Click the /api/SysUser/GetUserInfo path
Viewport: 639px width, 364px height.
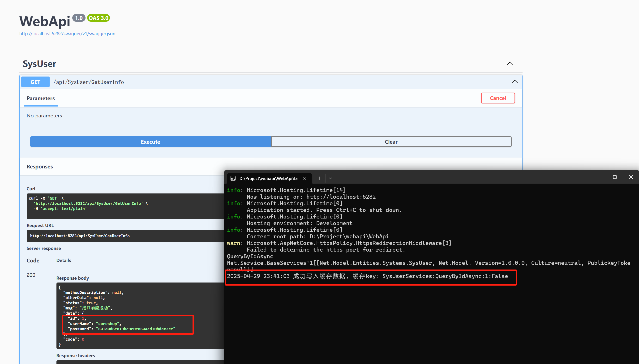[89, 82]
